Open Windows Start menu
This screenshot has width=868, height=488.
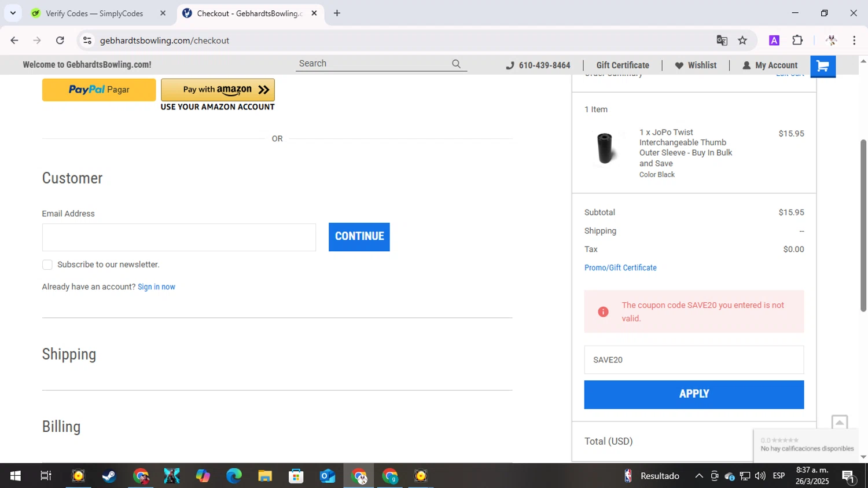(x=16, y=476)
